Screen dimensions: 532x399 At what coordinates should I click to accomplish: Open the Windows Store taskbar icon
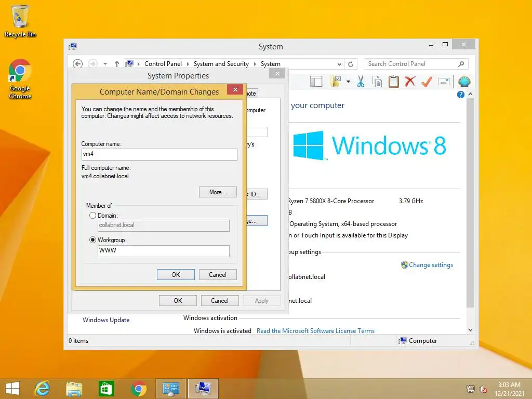(106, 389)
